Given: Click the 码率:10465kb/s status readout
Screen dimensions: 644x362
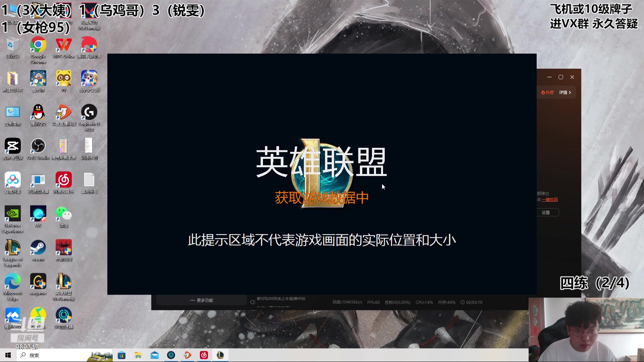Looking at the screenshot, I should (347, 302).
